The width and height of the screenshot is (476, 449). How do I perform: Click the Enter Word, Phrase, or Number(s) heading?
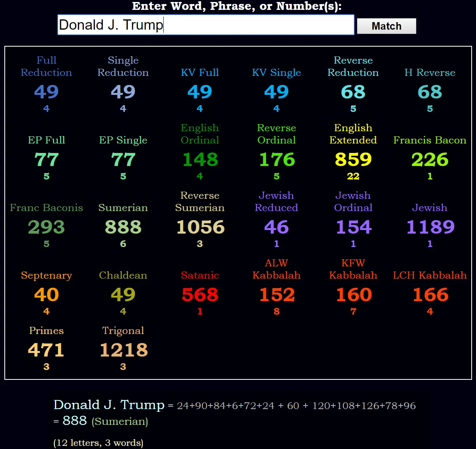[x=237, y=6]
